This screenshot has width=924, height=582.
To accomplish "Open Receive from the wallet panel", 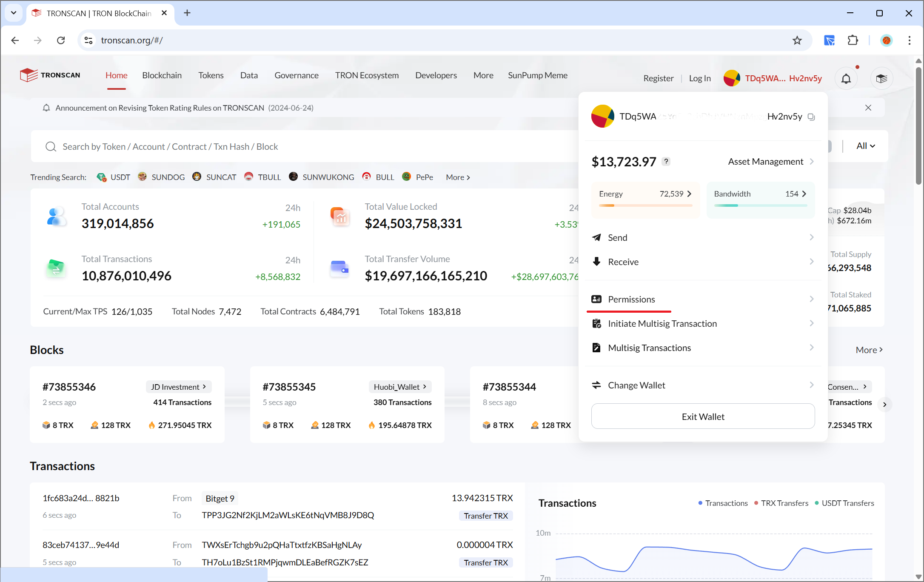I will (x=703, y=262).
